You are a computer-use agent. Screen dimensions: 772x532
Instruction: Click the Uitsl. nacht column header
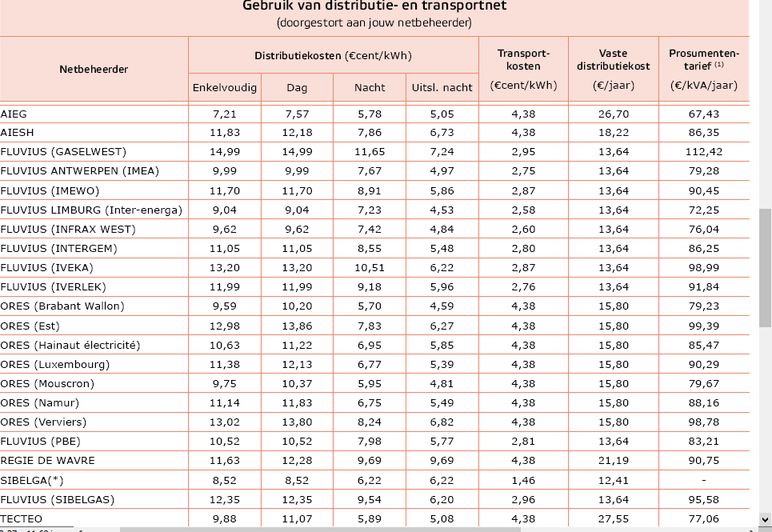442,87
